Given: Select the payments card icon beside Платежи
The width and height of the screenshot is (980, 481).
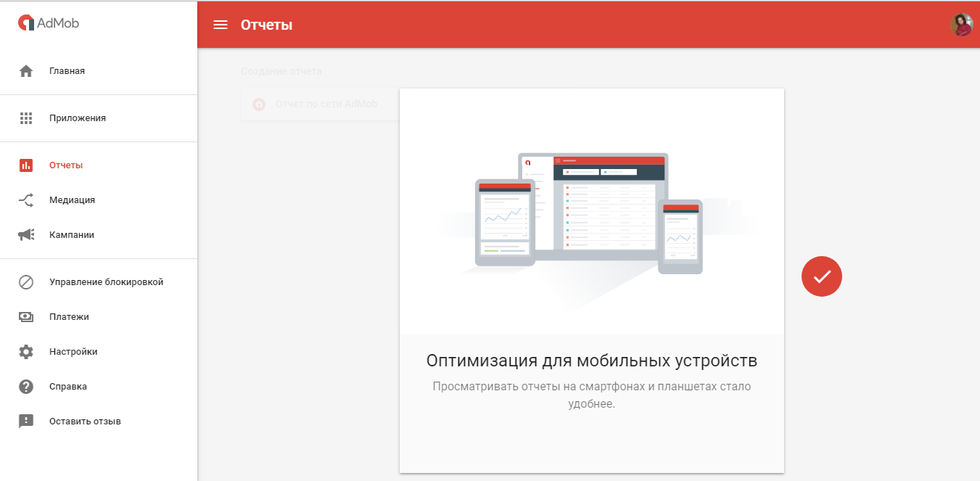Looking at the screenshot, I should point(27,316).
